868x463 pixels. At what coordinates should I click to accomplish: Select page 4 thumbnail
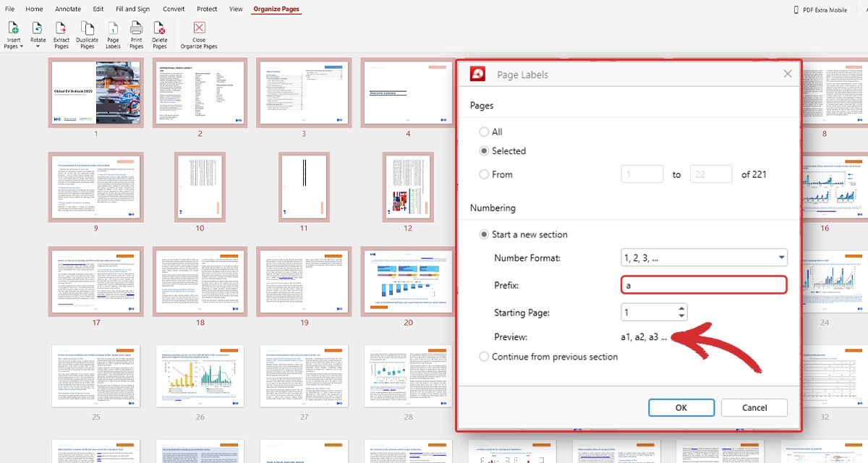point(408,93)
